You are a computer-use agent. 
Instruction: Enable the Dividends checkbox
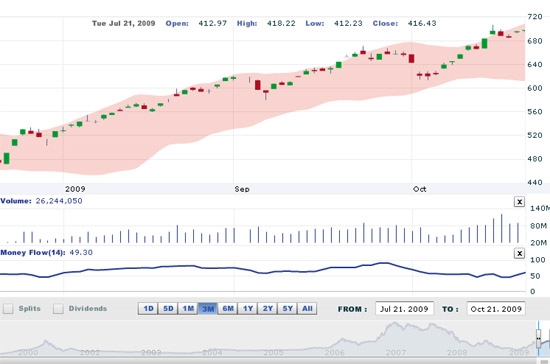point(58,309)
